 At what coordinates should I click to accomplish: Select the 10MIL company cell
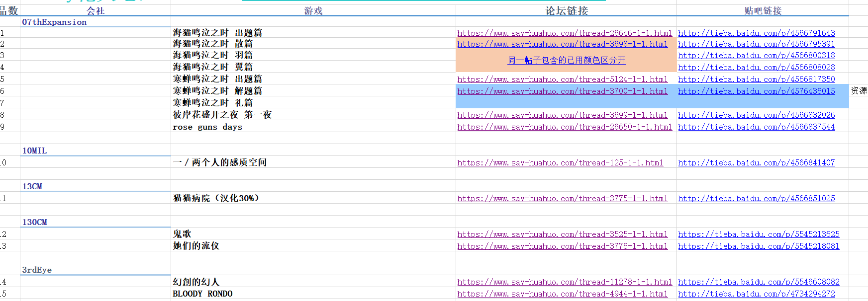point(96,150)
